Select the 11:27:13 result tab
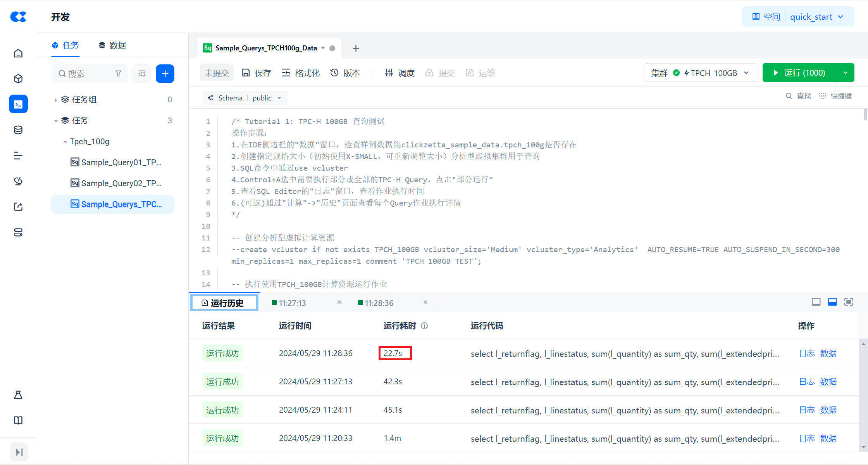The image size is (868, 465). (293, 303)
